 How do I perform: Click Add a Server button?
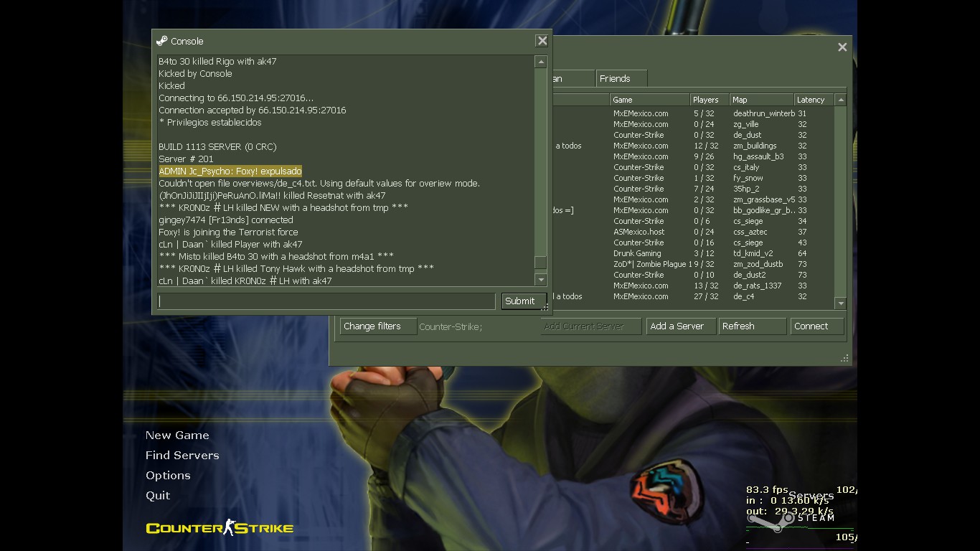pyautogui.click(x=681, y=326)
